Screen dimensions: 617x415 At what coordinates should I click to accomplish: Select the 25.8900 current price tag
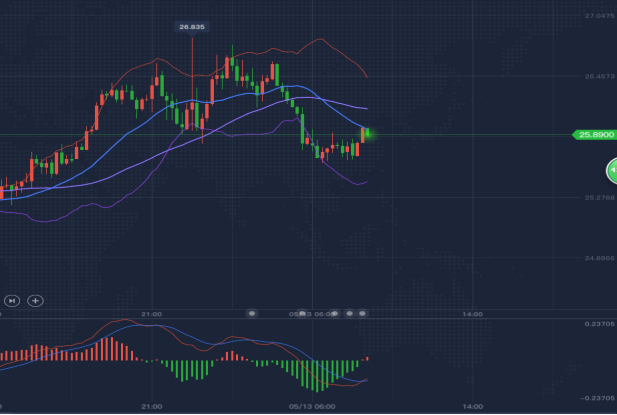(x=595, y=135)
